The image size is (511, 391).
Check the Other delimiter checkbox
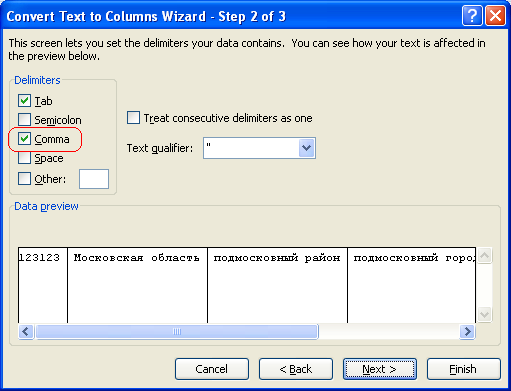tap(24, 178)
